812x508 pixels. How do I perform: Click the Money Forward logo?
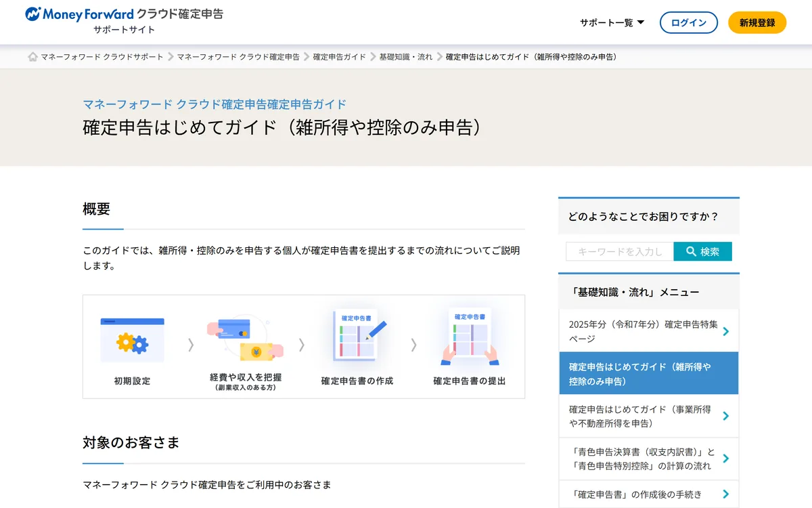(124, 14)
